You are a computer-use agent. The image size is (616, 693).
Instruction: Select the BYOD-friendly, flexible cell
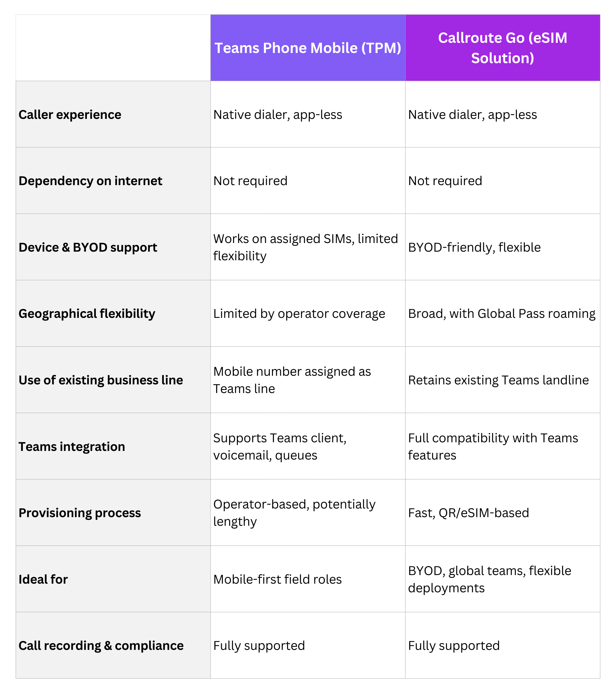click(x=474, y=248)
